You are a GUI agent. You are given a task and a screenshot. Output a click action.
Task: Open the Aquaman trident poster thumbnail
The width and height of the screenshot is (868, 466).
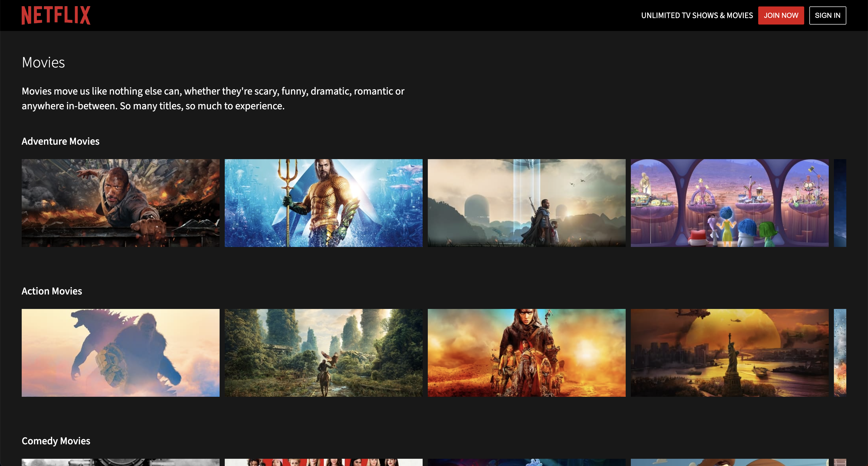tap(323, 203)
